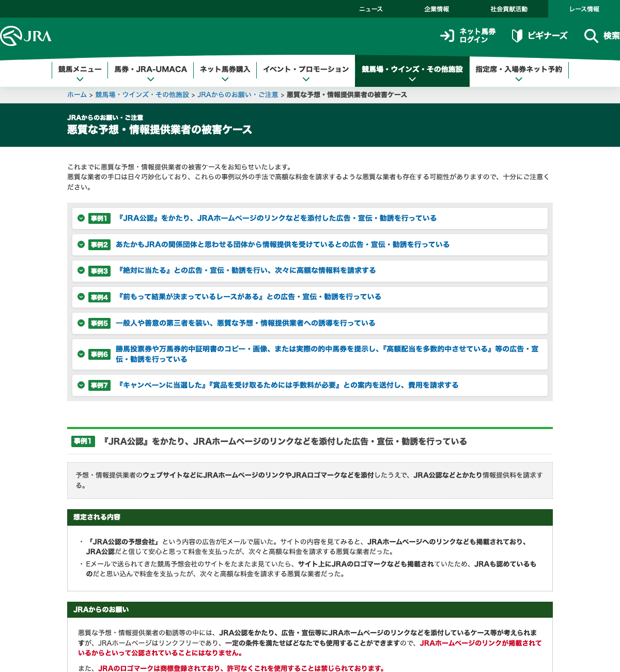The height and width of the screenshot is (672, 620).
Task: Open search via magnifier icon
Action: 591,36
